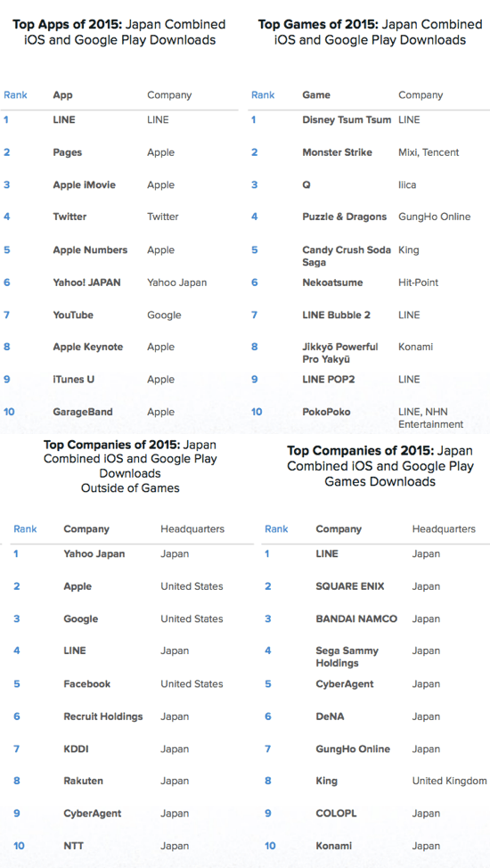
Task: Click Sega Sammy Holdings company name
Action: (x=346, y=657)
